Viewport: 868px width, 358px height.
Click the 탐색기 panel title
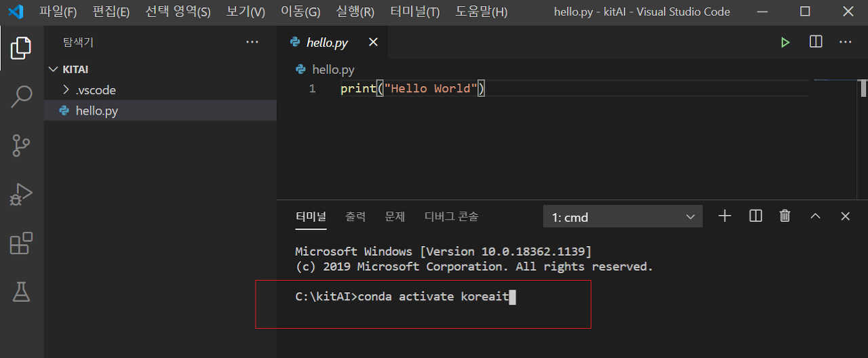pos(78,42)
